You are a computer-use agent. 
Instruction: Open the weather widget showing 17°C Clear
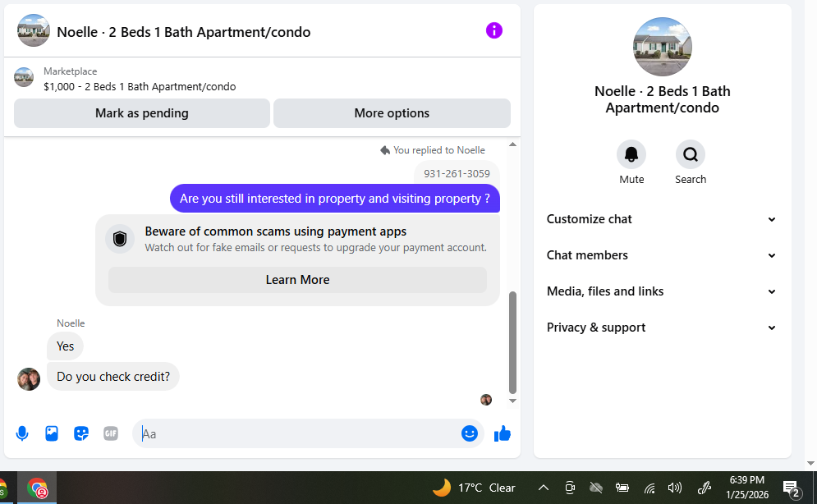(473, 488)
